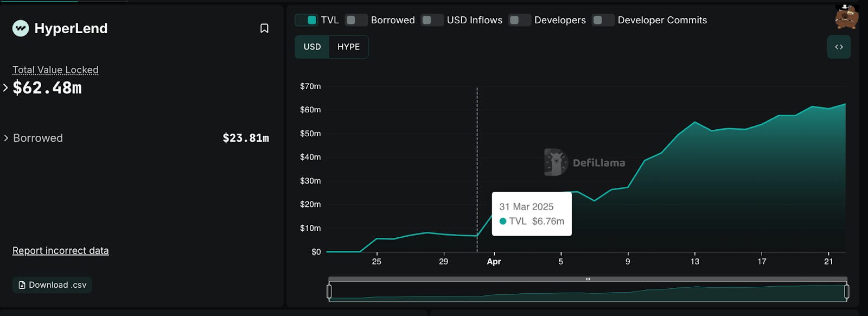Expand the Total Value Locked breakdown chevron
The height and width of the screenshot is (316, 868).
coord(5,87)
